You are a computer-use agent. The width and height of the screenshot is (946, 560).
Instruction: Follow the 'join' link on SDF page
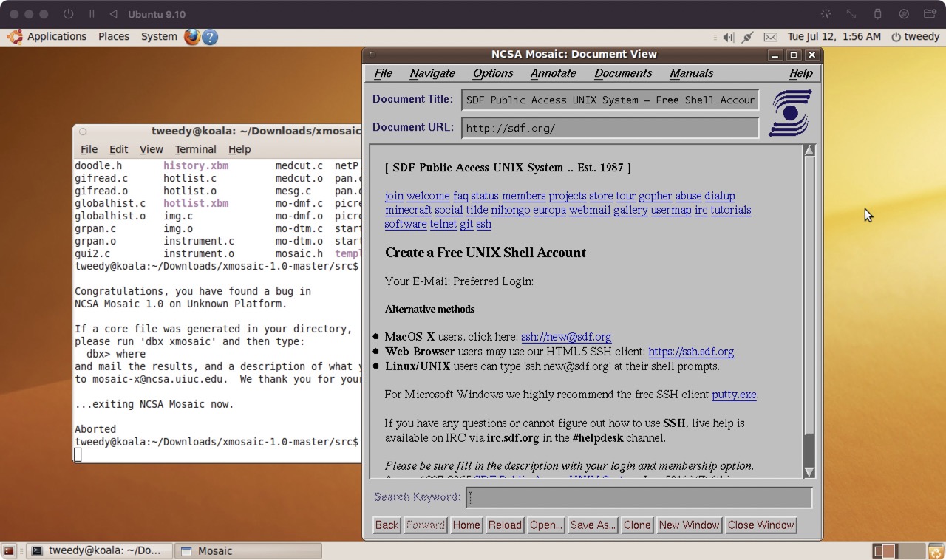394,196
